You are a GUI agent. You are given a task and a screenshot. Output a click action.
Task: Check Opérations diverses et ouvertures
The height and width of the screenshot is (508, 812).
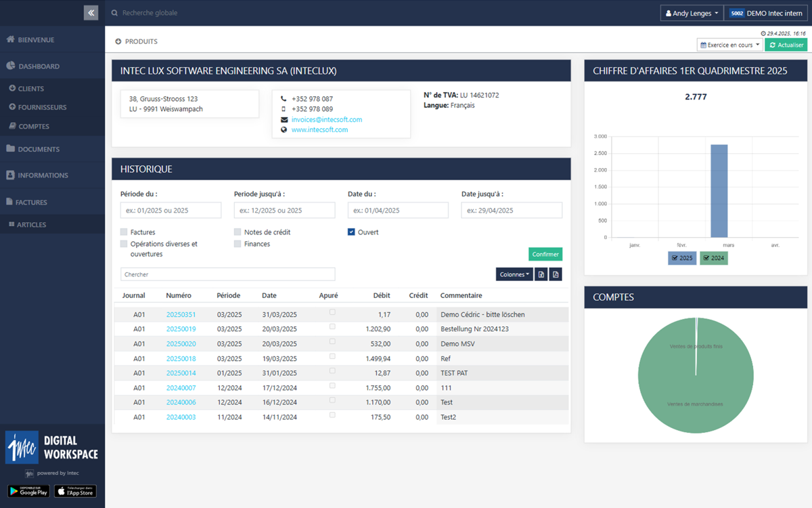[124, 244]
